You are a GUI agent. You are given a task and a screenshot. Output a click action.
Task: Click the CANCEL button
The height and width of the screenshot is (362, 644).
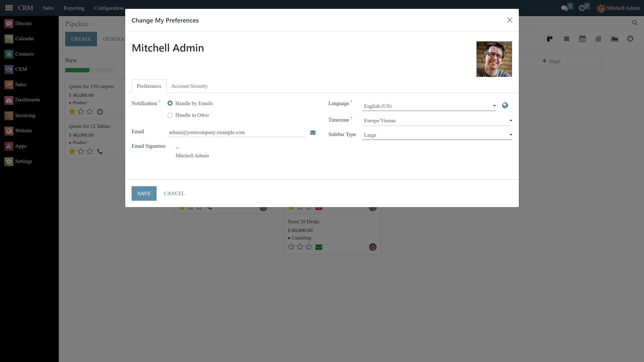click(x=174, y=193)
